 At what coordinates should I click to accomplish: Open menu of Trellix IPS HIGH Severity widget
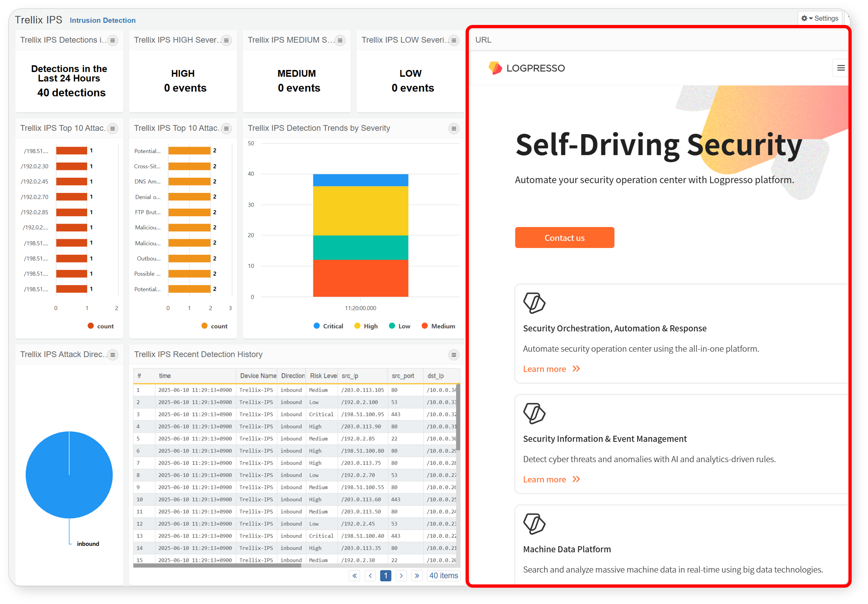coord(226,41)
